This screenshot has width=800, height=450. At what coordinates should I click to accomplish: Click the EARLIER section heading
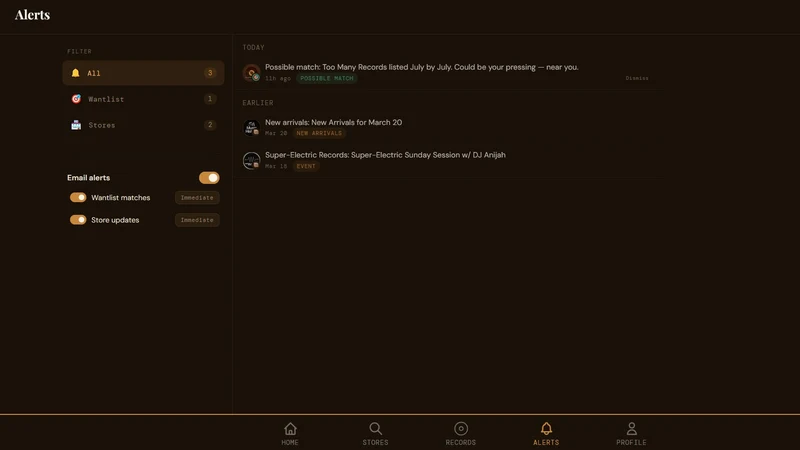pos(258,103)
